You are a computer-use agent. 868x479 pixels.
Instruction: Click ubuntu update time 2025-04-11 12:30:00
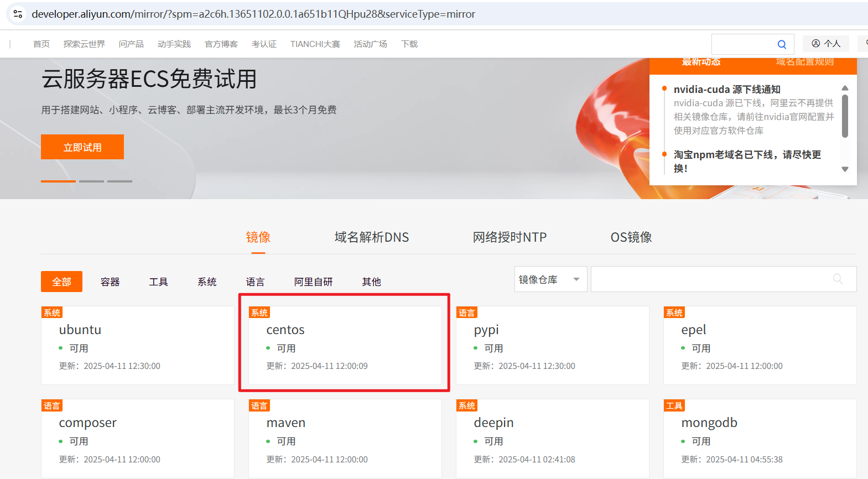122,366
